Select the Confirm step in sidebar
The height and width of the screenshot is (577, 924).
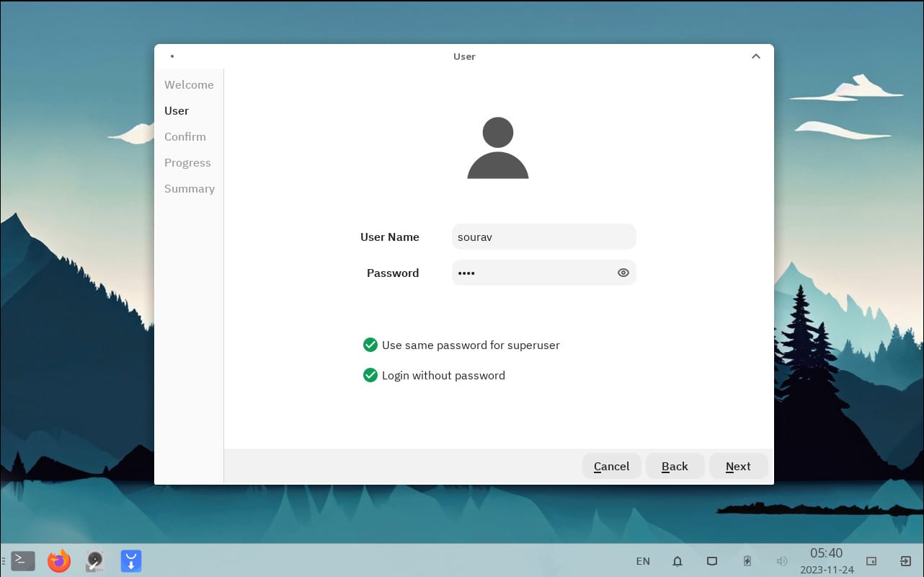185,136
